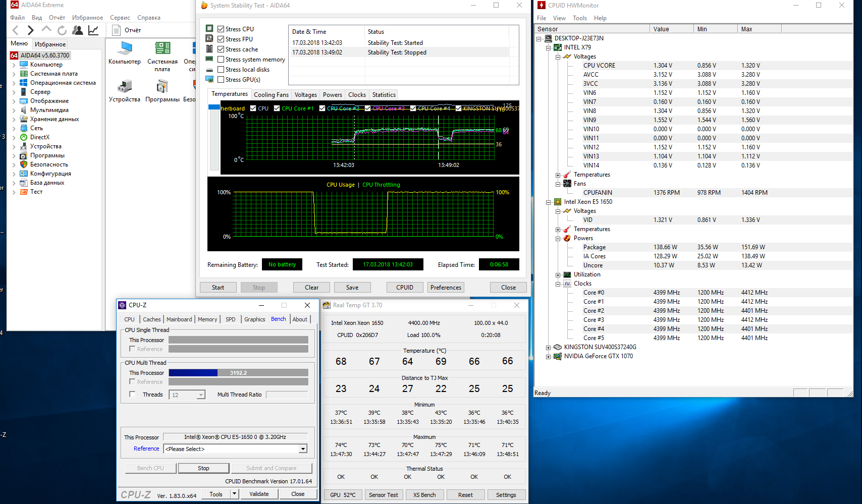Viewport: 862px width, 504px height.
Task: Open the CPU-Z Memory tab
Action: coord(207,319)
